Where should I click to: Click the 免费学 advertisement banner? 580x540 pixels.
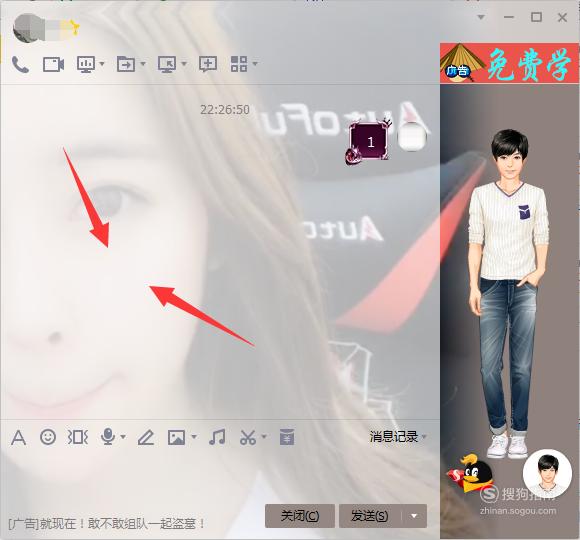coord(509,63)
